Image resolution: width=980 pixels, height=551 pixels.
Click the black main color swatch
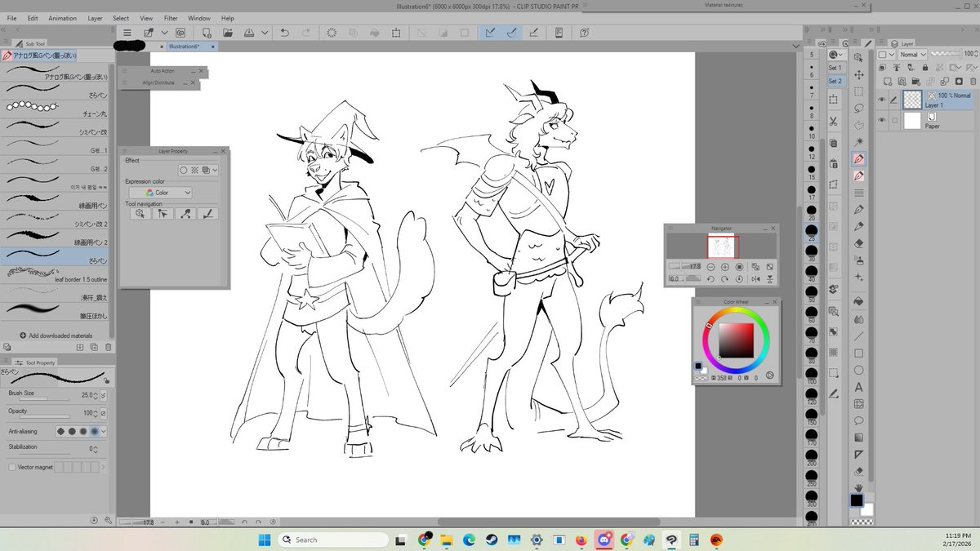point(856,500)
